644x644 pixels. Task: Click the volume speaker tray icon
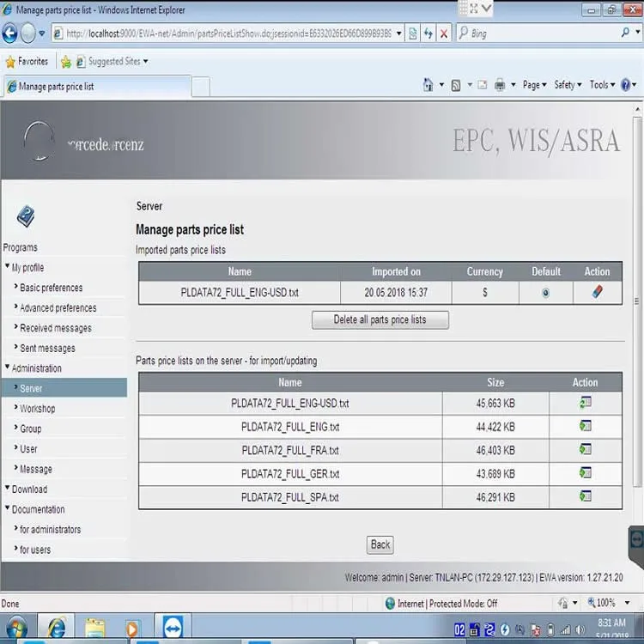580,629
